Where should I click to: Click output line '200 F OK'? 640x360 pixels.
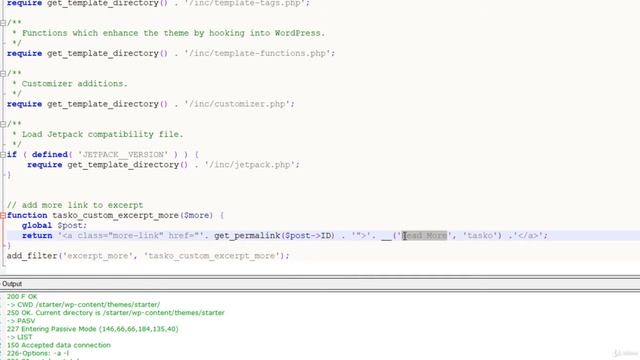point(22,297)
